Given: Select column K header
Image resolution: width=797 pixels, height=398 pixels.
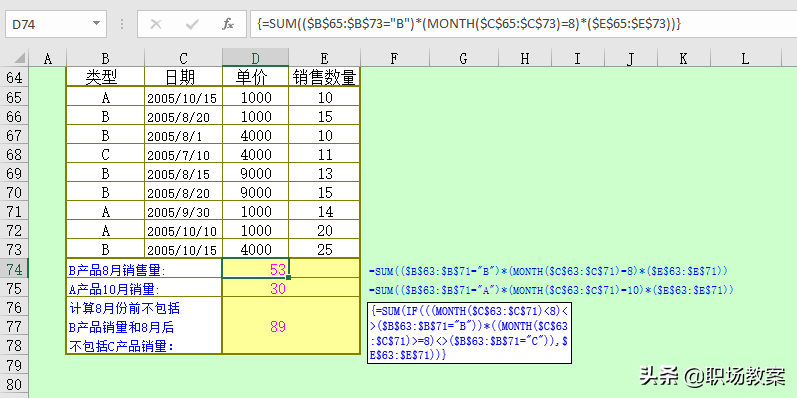Looking at the screenshot, I should pos(683,58).
